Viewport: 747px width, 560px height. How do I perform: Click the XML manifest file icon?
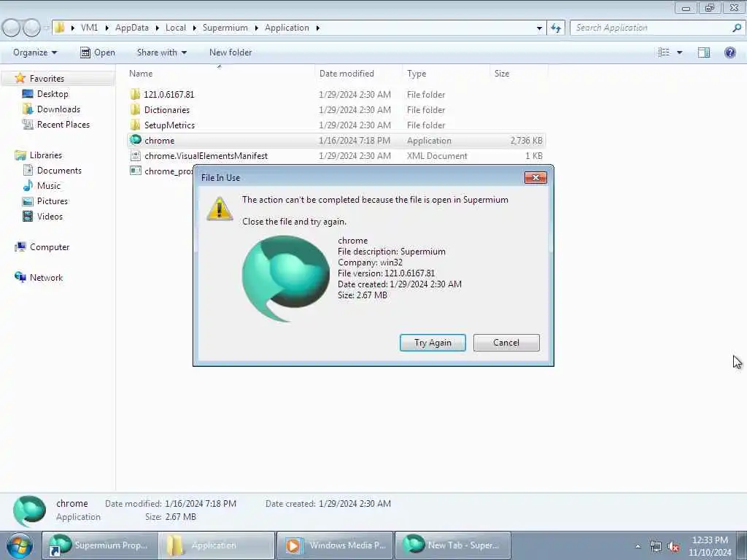pyautogui.click(x=135, y=155)
